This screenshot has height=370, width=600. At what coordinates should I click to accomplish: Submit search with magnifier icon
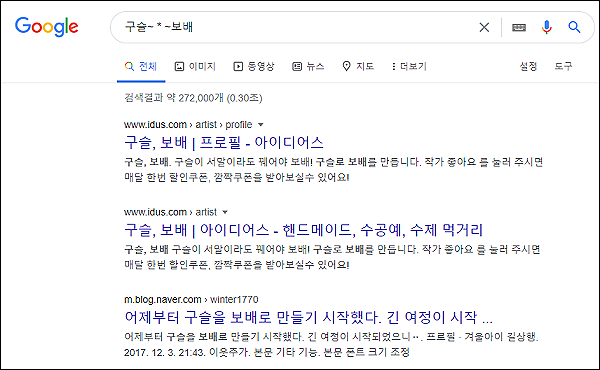click(574, 27)
